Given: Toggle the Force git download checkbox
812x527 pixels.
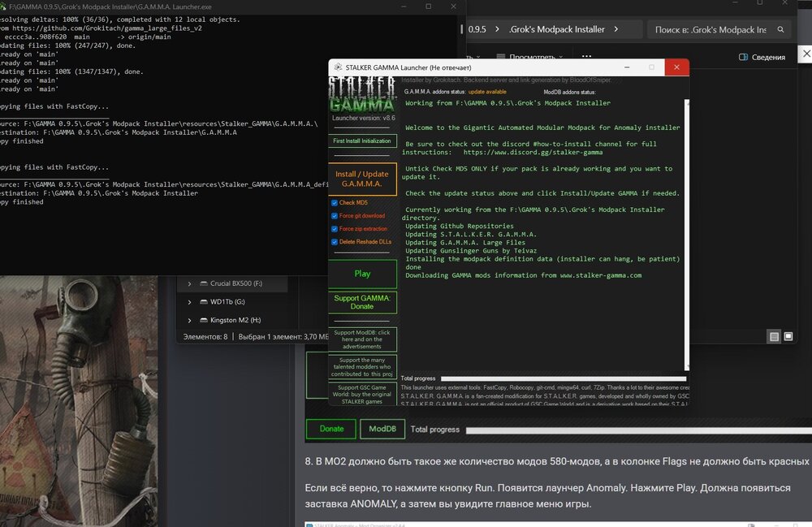Looking at the screenshot, I should coord(335,216).
